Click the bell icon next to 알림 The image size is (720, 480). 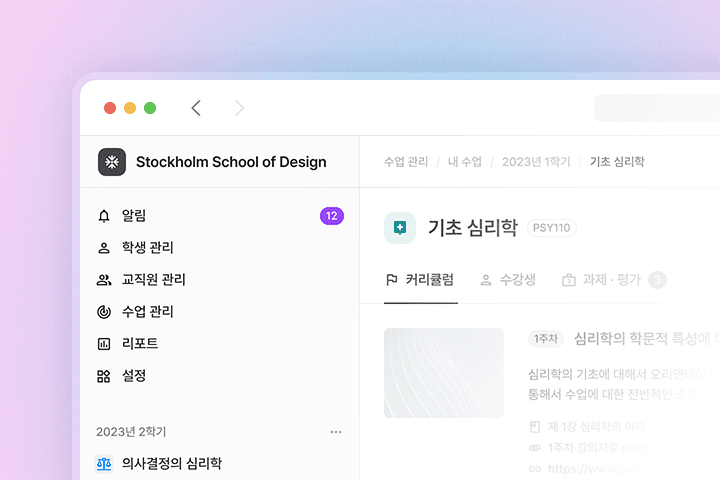point(104,216)
